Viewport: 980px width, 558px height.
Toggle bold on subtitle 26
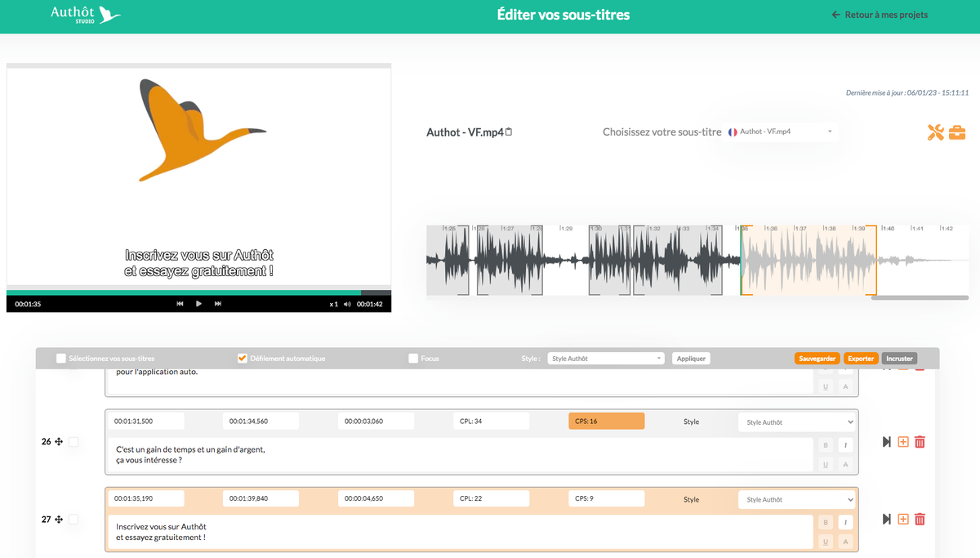pyautogui.click(x=826, y=445)
